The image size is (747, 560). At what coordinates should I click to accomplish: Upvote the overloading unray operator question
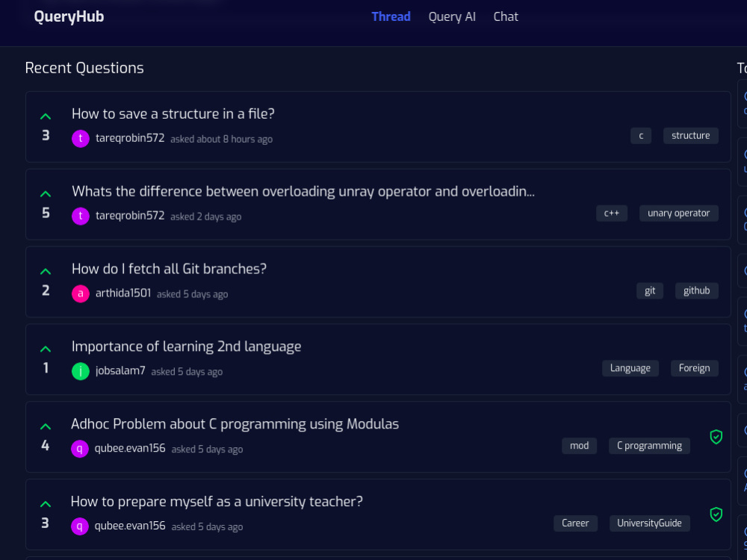pos(46,194)
